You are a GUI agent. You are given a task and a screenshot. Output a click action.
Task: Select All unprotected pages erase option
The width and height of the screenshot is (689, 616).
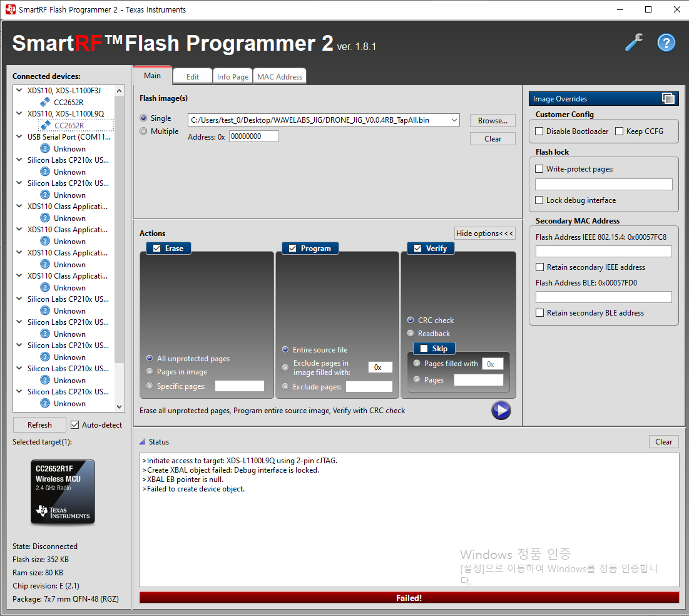click(150, 358)
